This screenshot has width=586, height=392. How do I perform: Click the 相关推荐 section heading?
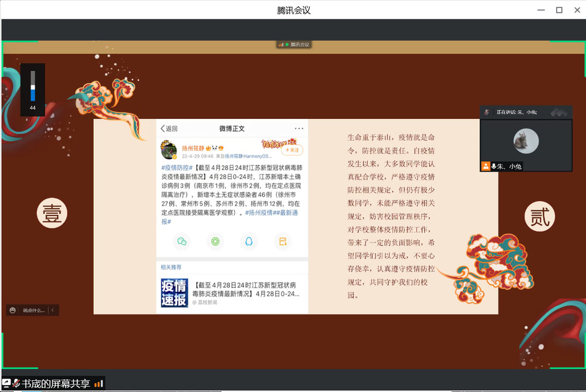pyautogui.click(x=171, y=267)
